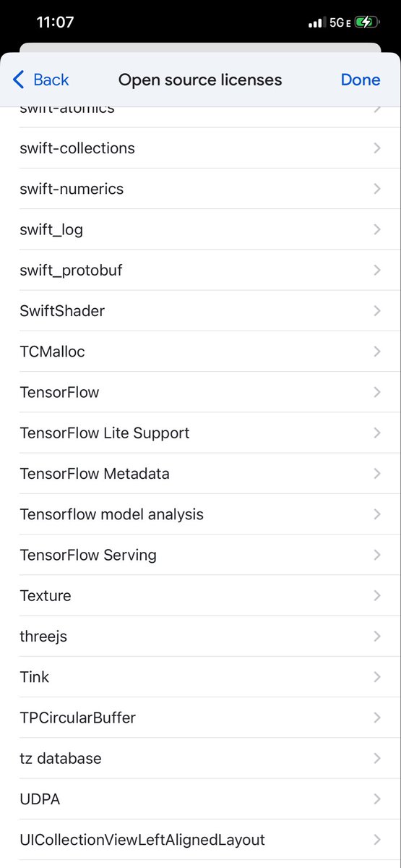Tap chevron icon on TensorFlow Metadata row
The image size is (401, 868).
[377, 473]
